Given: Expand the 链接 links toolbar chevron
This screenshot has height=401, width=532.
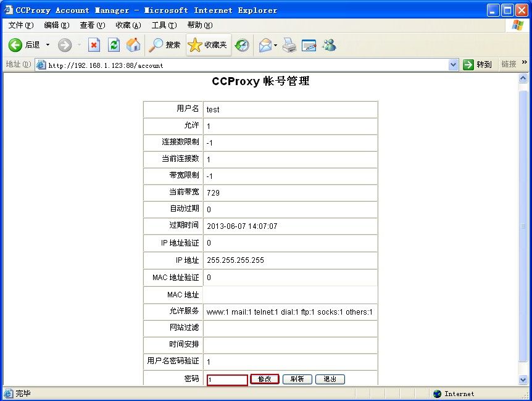Looking at the screenshot, I should 525,62.
